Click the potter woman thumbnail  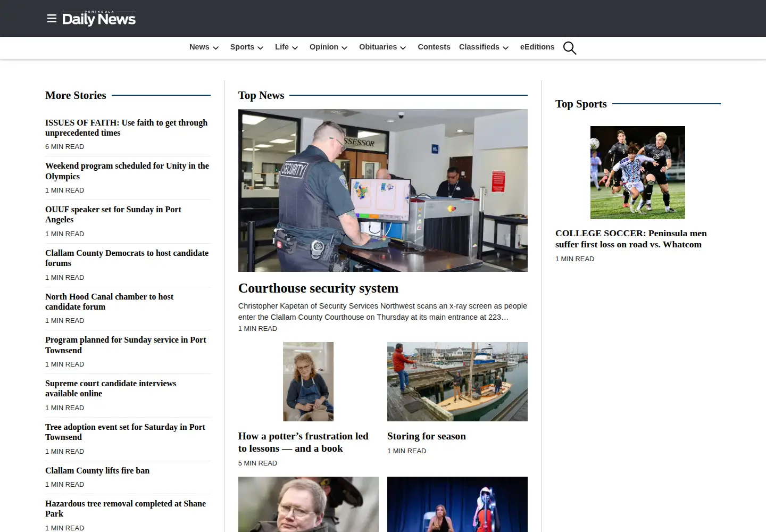point(308,381)
